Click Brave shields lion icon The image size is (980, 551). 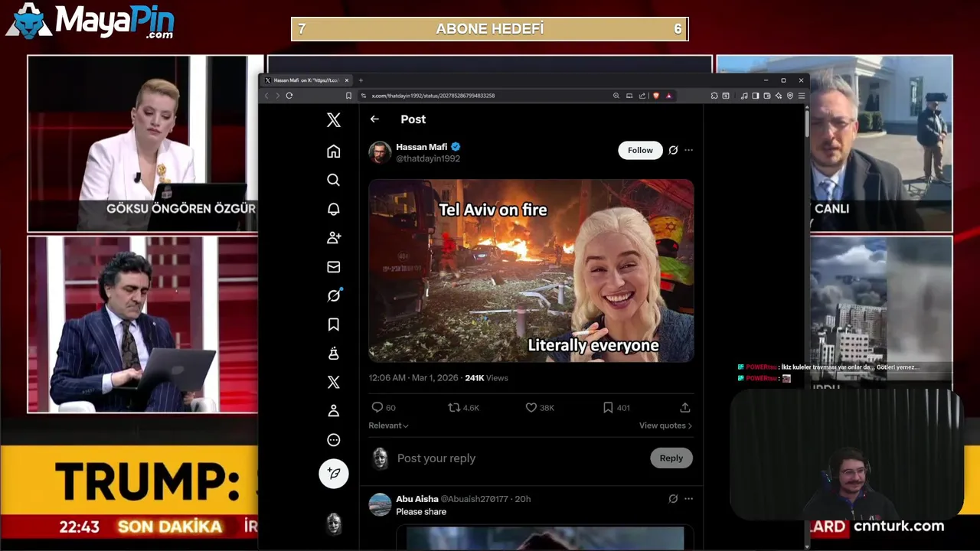pyautogui.click(x=656, y=96)
